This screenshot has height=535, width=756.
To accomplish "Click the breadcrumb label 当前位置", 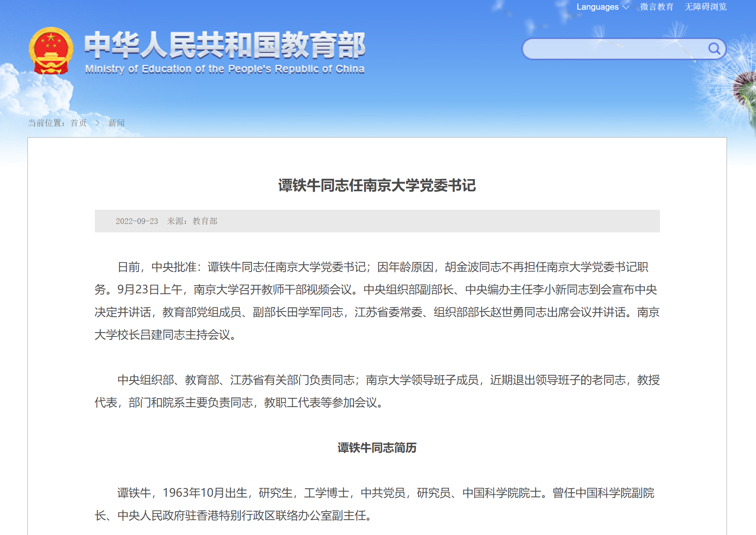I will pyautogui.click(x=46, y=123).
